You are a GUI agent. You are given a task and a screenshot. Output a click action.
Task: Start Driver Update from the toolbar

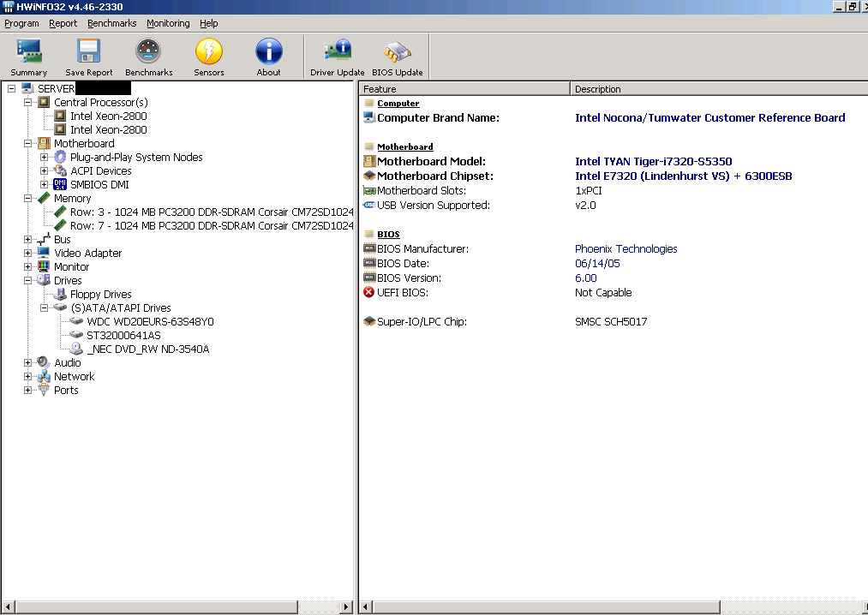pyautogui.click(x=337, y=57)
